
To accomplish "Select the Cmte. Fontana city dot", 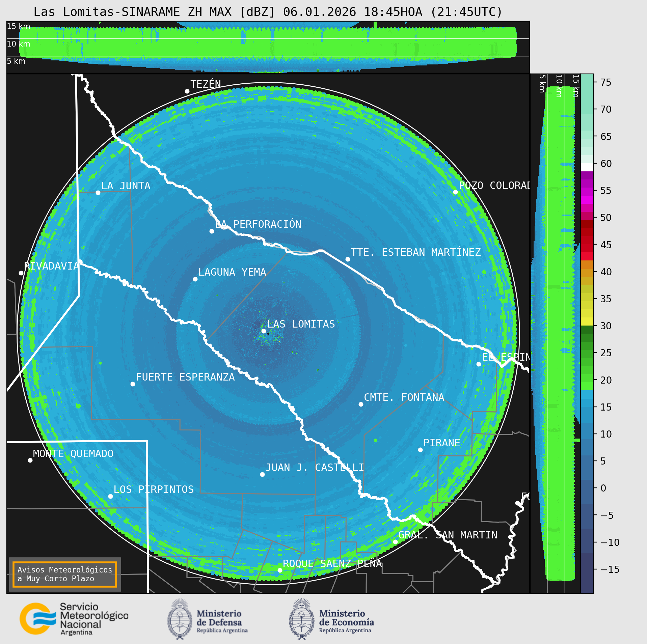I will tap(361, 404).
